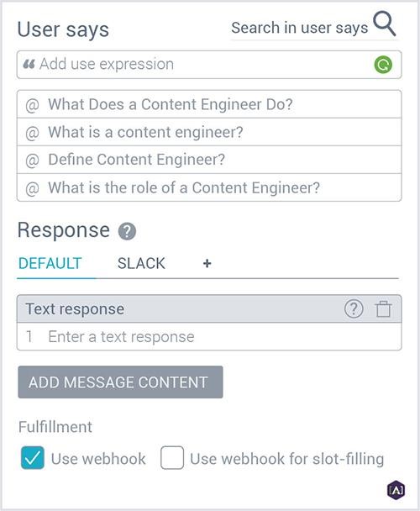Enable Use webhook for slot-filling checkbox
420x511 pixels.
point(172,457)
